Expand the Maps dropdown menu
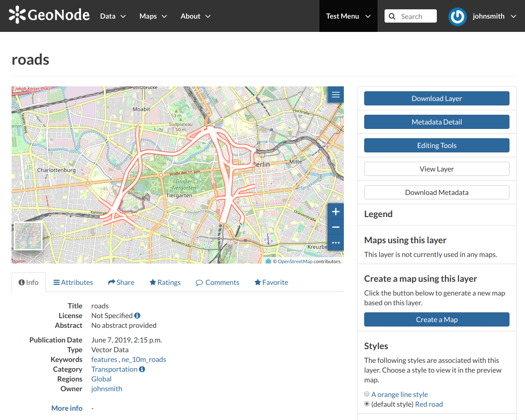Viewport: 525px width, 420px height. point(153,16)
